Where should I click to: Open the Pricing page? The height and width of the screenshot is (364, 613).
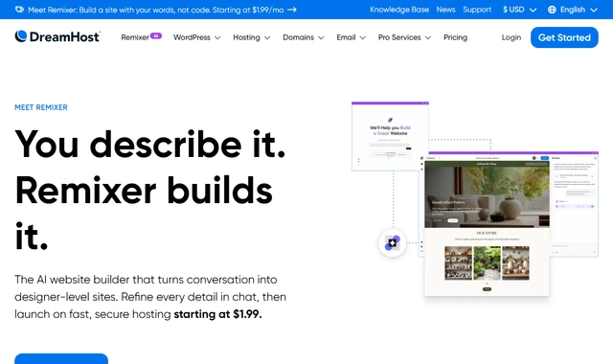pos(455,37)
